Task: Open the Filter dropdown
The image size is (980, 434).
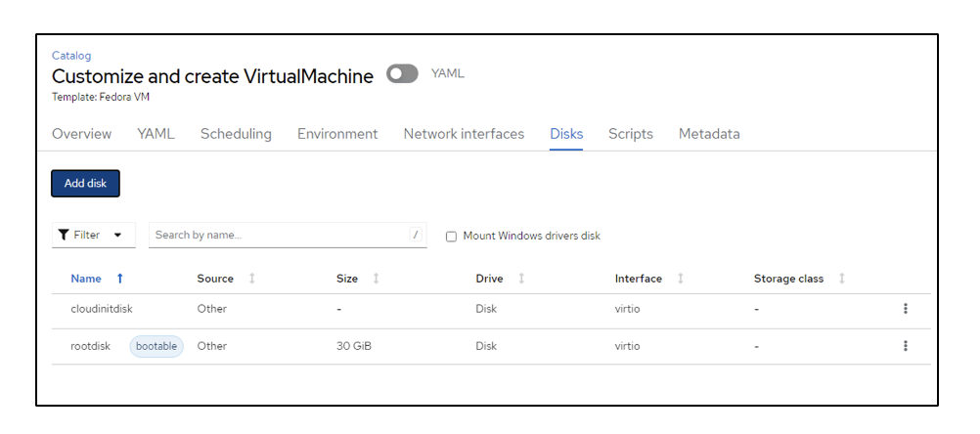Action: (x=93, y=236)
